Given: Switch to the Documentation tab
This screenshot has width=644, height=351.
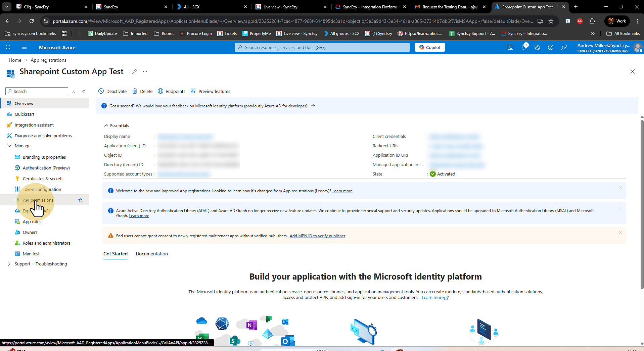Looking at the screenshot, I should coord(152,254).
